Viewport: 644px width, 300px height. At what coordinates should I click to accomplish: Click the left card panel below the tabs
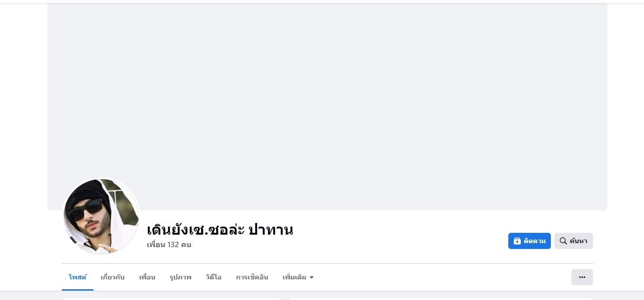coord(171,299)
